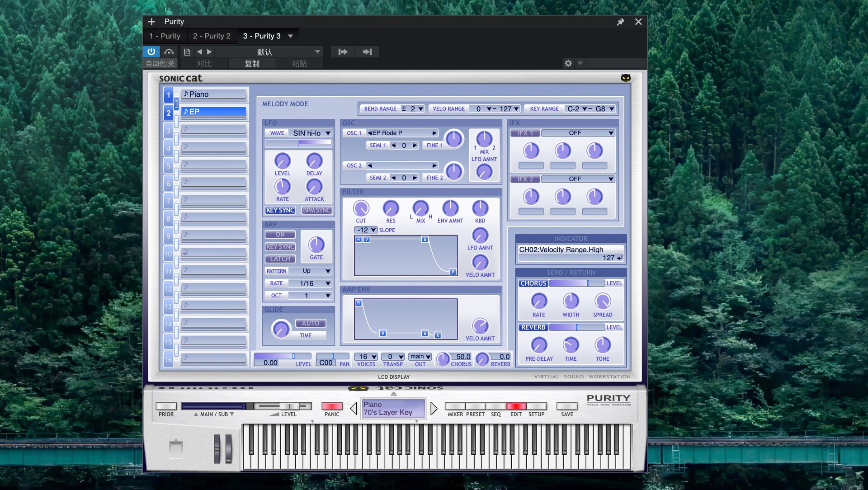The height and width of the screenshot is (490, 868).
Task: Click the LFO RATE knob
Action: click(x=283, y=187)
